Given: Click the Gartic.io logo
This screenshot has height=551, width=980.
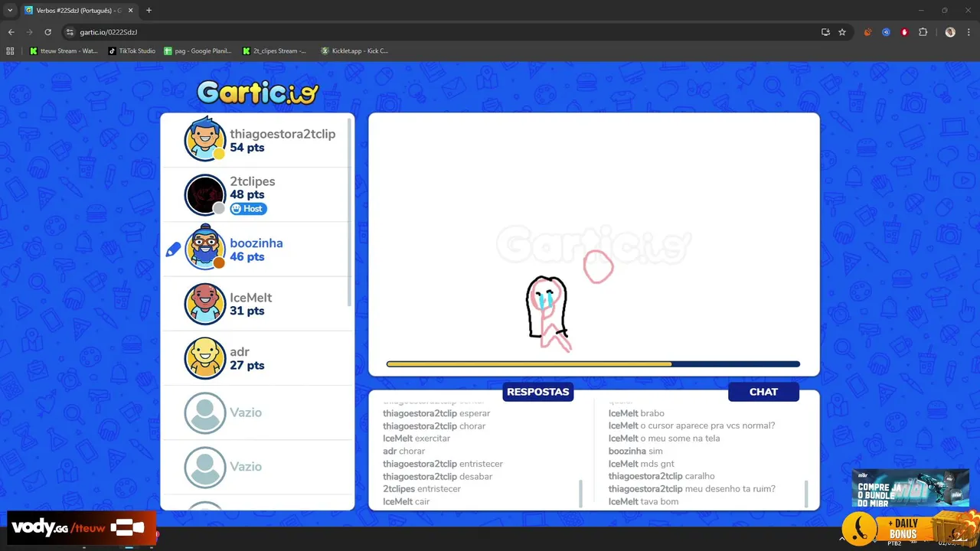Looking at the screenshot, I should pyautogui.click(x=257, y=93).
